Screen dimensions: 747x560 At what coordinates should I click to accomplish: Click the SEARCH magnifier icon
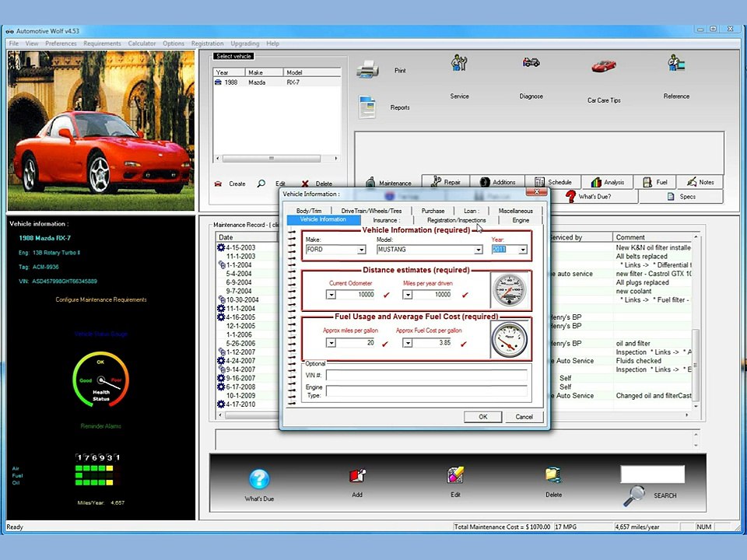[634, 495]
